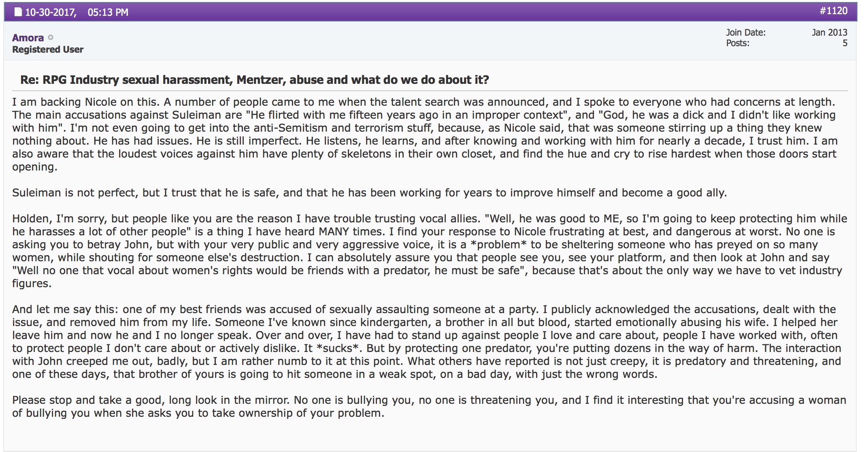Click the Join Date label

(x=746, y=32)
